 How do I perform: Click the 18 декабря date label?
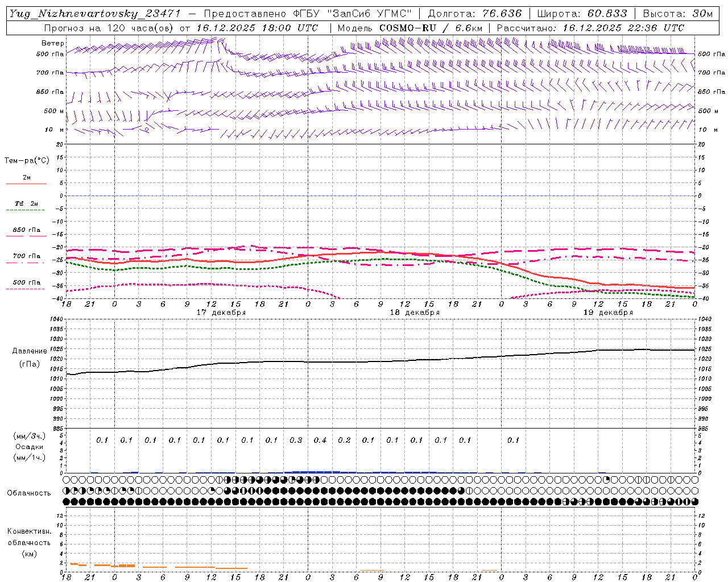tap(415, 313)
